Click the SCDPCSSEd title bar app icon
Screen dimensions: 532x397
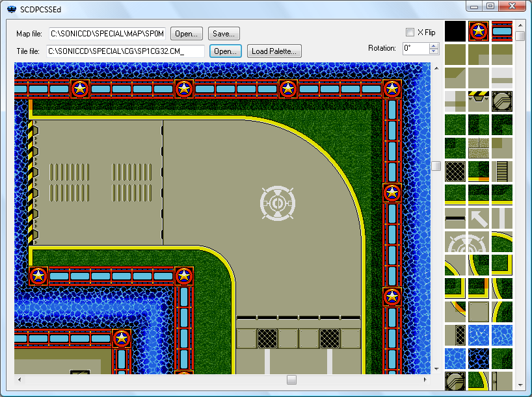coord(12,9)
